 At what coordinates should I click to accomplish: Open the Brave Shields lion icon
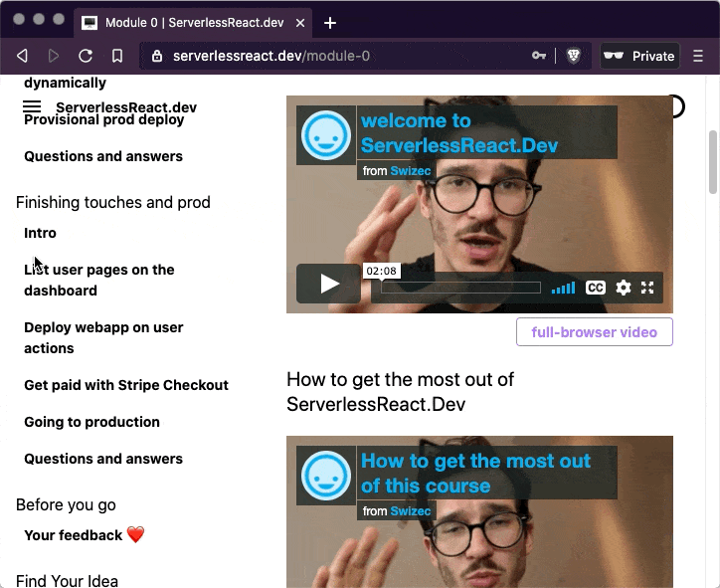click(573, 56)
